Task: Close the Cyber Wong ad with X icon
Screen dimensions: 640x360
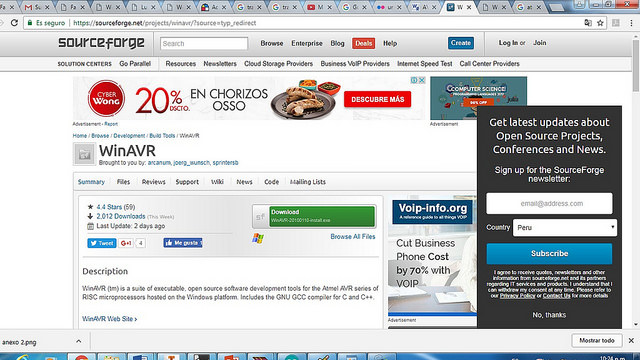Action: point(422,80)
